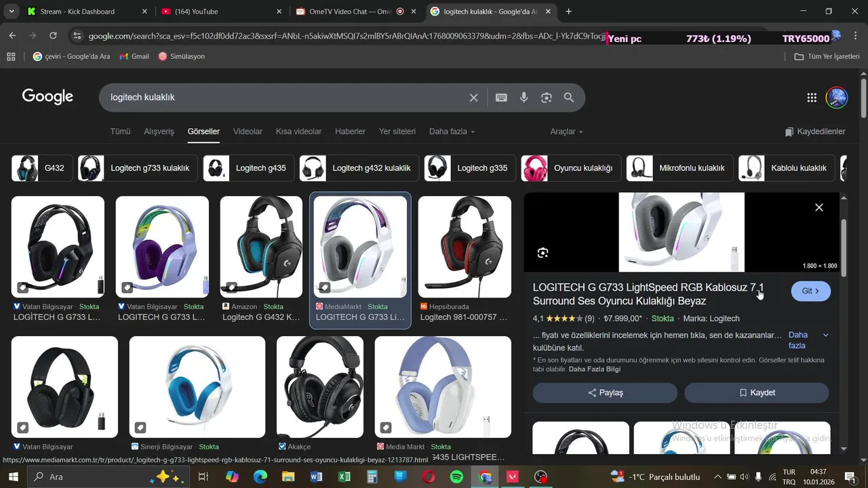This screenshot has height=488, width=868.
Task: Switch to the (164) YouTube tab
Action: click(222, 12)
